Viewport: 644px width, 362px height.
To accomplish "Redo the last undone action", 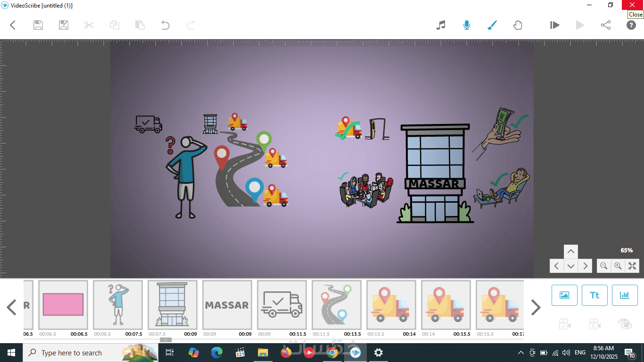I will [190, 25].
